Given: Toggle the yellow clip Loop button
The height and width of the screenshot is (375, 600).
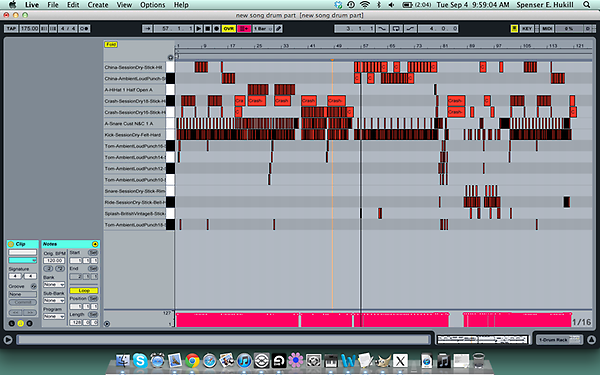Looking at the screenshot, I should [x=84, y=290].
